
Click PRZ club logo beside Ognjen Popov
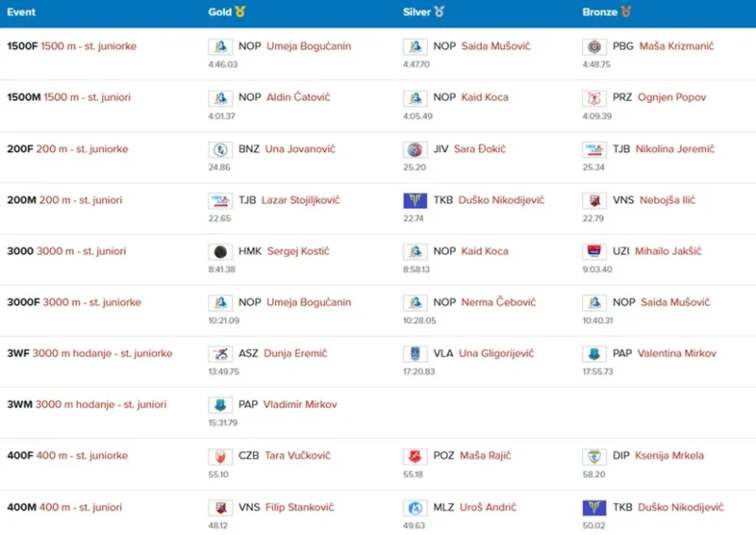point(594,97)
